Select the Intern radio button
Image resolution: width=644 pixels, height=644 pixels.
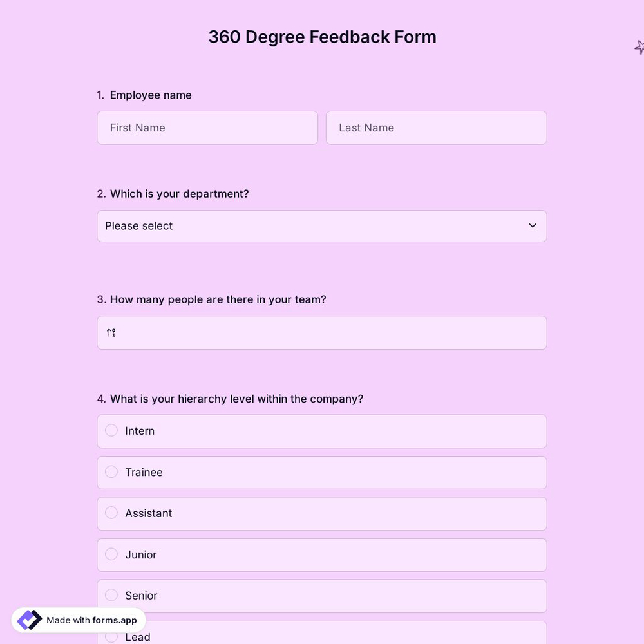(111, 430)
